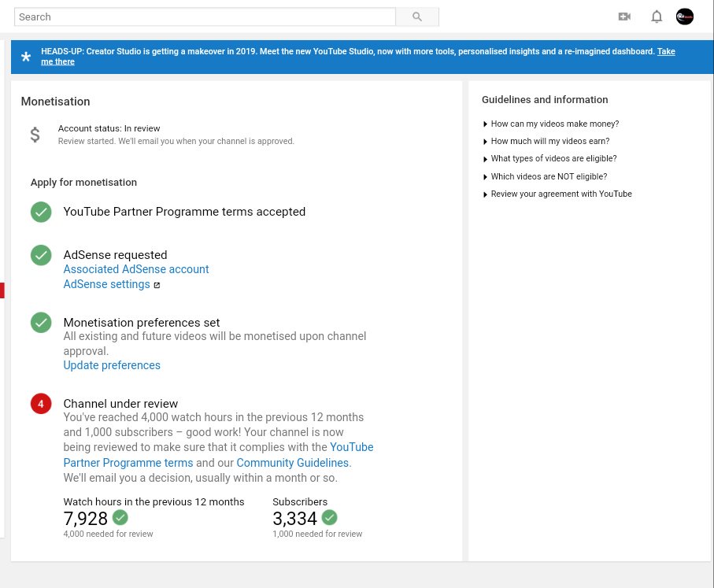Click green check beside AdSense requested
This screenshot has height=588, width=714.
(x=41, y=256)
